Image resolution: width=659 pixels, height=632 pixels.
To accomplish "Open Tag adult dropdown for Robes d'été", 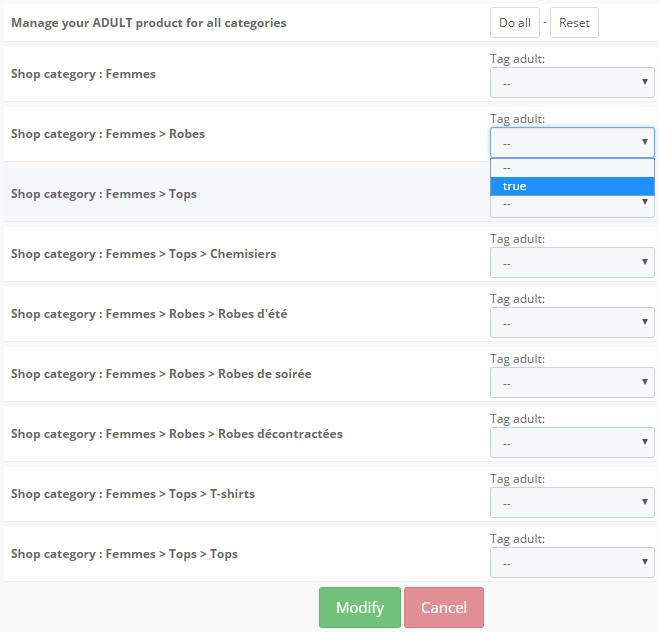I will pyautogui.click(x=572, y=323).
